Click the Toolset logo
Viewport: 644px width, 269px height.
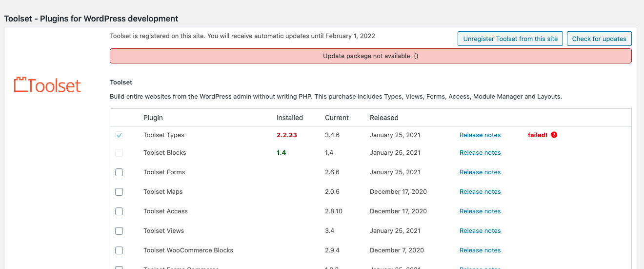47,85
